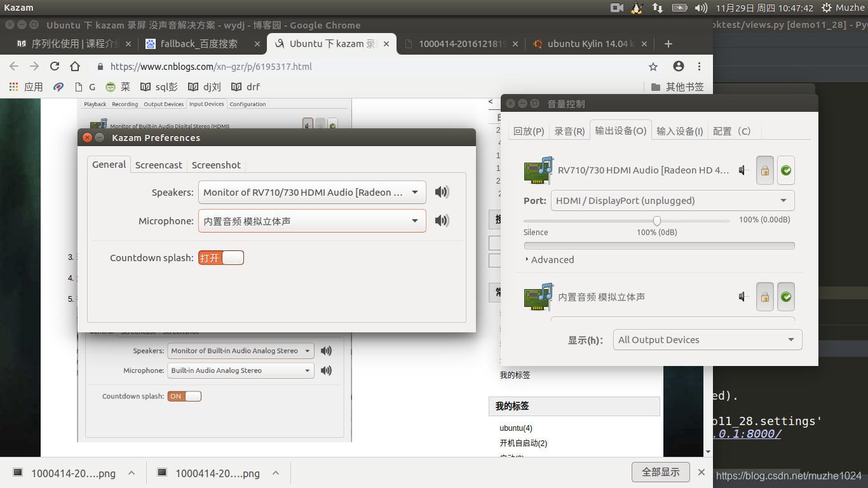Viewport: 868px width, 488px height.
Task: Open the 录音(R) tab in volume control
Action: coord(569,131)
